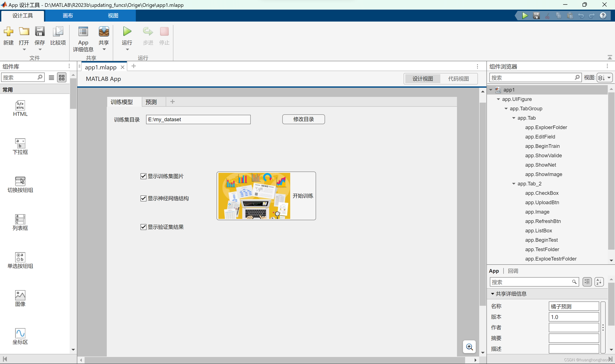Click the zoom magnifier icon on the canvas
615x364 pixels.
point(469,347)
